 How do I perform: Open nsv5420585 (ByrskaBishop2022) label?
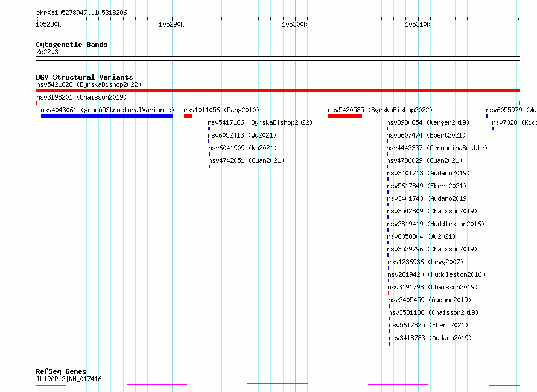tap(380, 110)
